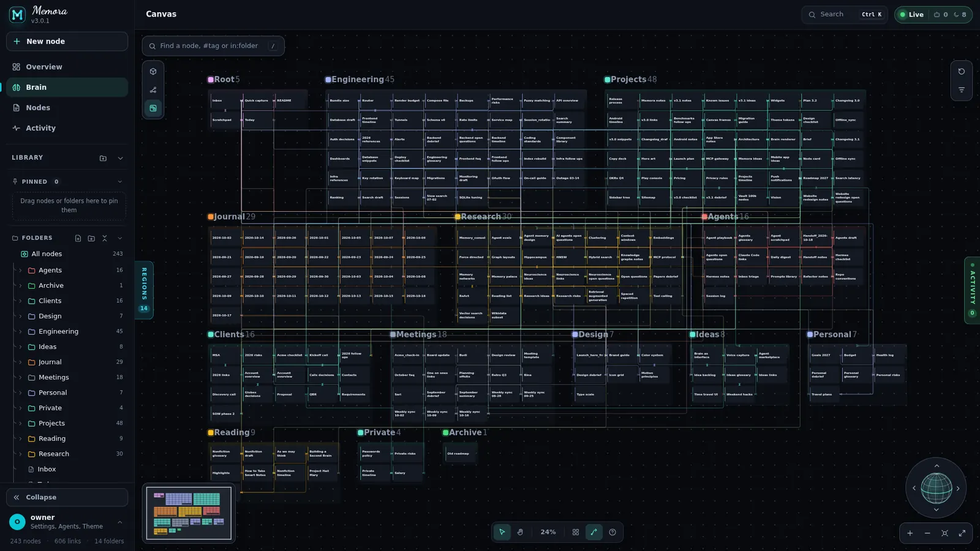This screenshot has width=980, height=551.
Task: Open the grid layout icon in bottom toolbar
Action: 576,532
